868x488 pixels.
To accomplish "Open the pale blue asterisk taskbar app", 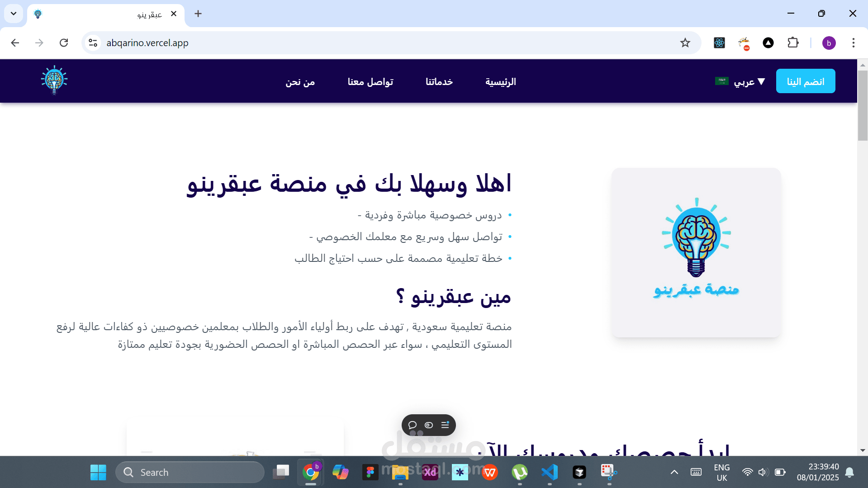I will coord(460,472).
